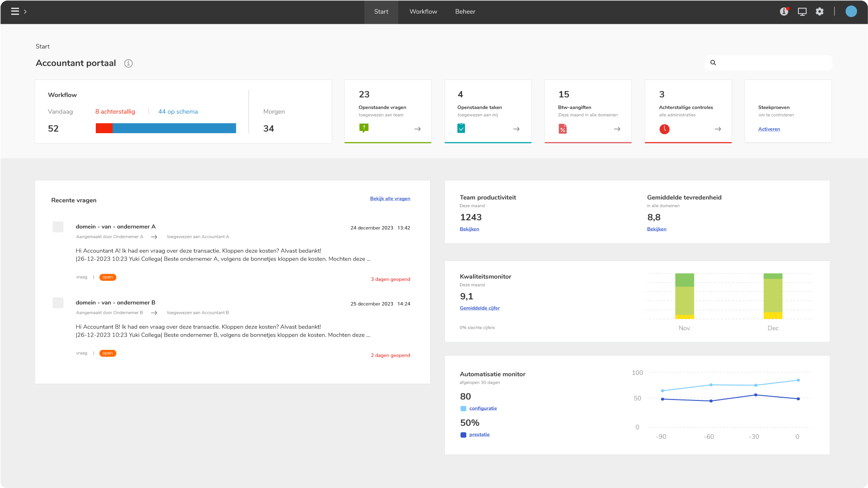
Task: Switch to the Beheer tab
Action: (x=465, y=11)
